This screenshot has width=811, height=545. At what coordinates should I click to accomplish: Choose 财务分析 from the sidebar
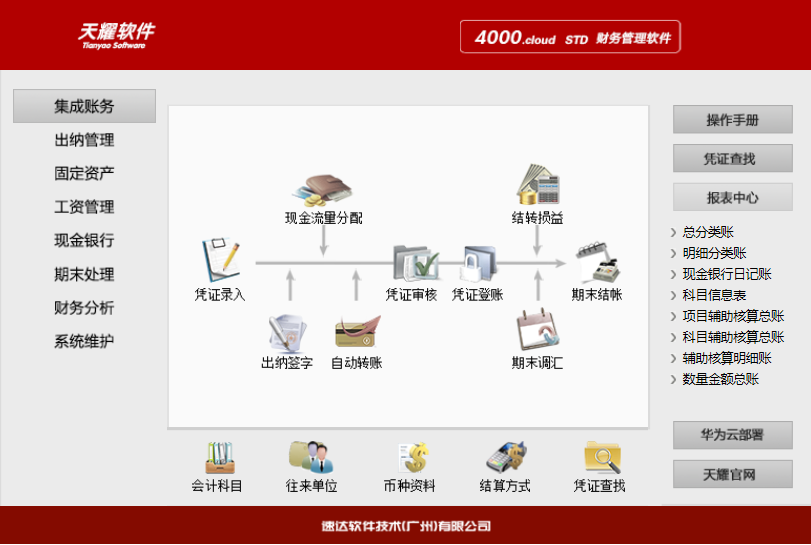tap(84, 308)
